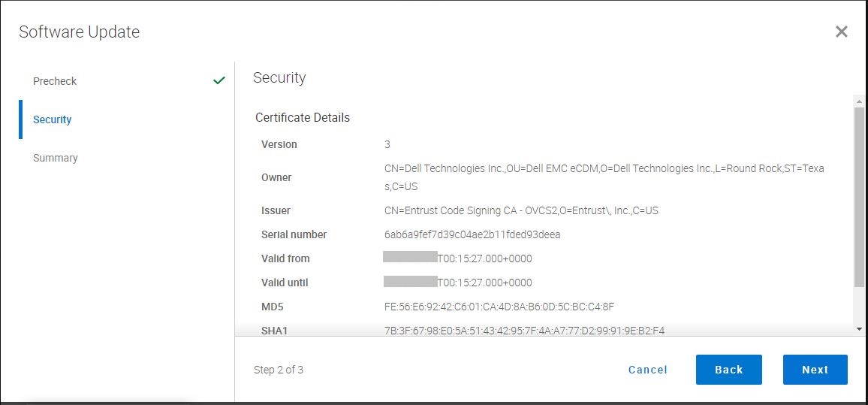Click the Issuer Entrust Code Signing text
868x405 pixels.
tap(521, 210)
